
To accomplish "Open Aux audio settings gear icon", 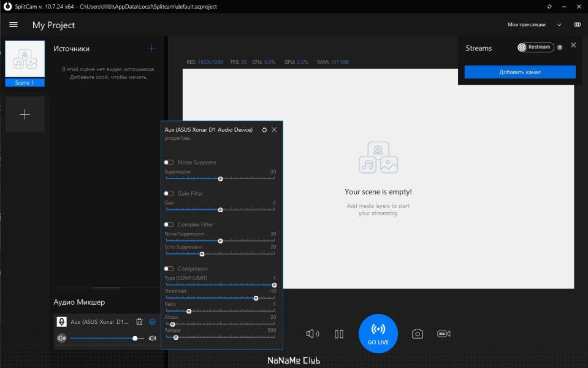I will [152, 321].
